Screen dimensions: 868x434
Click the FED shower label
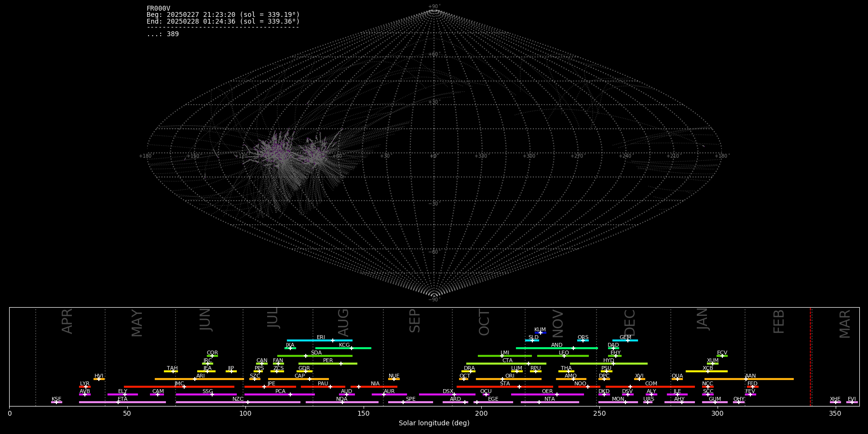tap(752, 384)
